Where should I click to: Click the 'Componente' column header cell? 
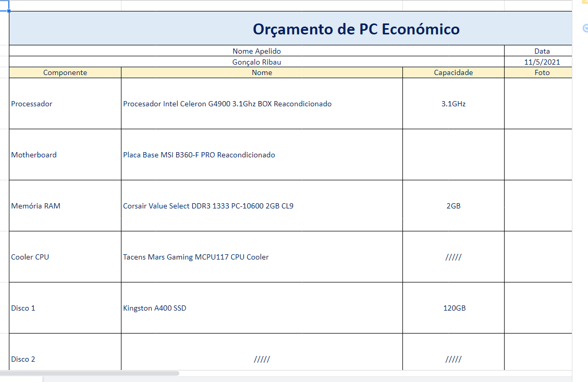click(65, 73)
